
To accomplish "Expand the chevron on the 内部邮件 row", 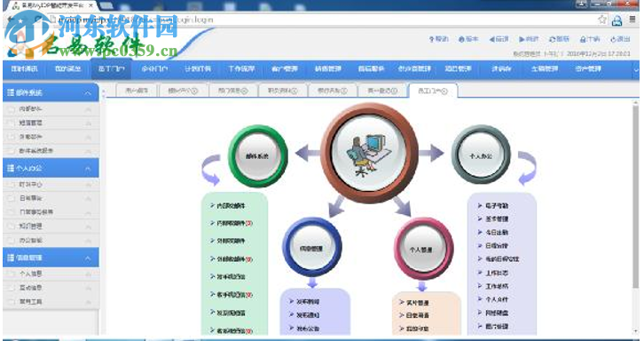I will 88,109.
